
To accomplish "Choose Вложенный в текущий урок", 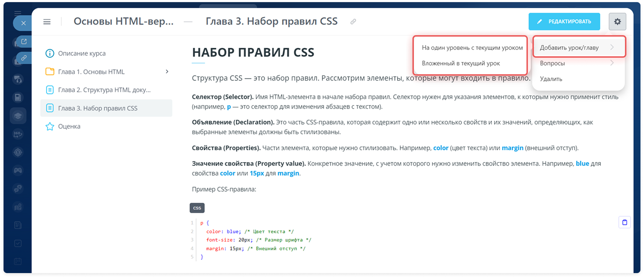I will pos(461,63).
